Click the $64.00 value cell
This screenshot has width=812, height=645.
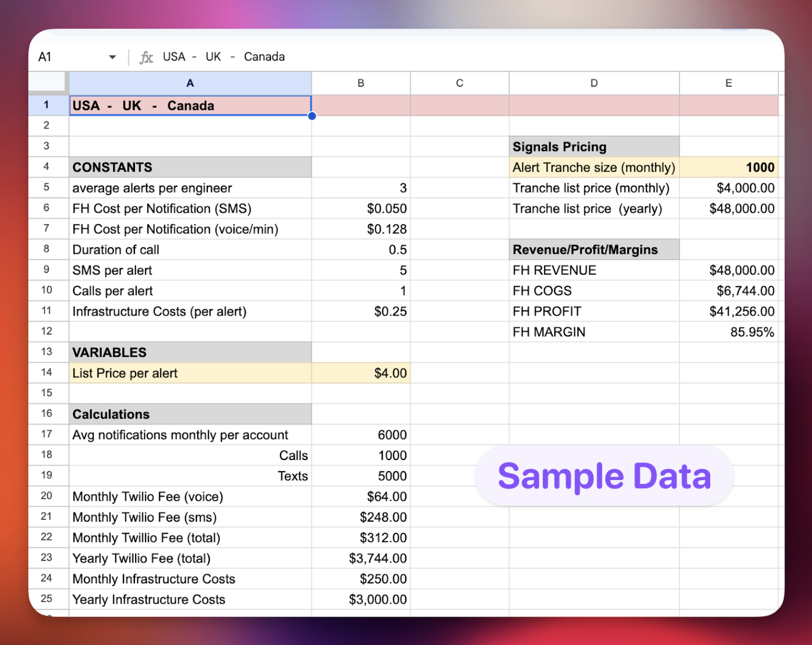361,496
